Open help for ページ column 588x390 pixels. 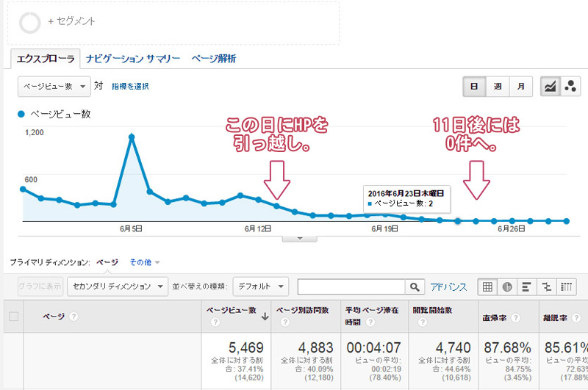(x=73, y=317)
